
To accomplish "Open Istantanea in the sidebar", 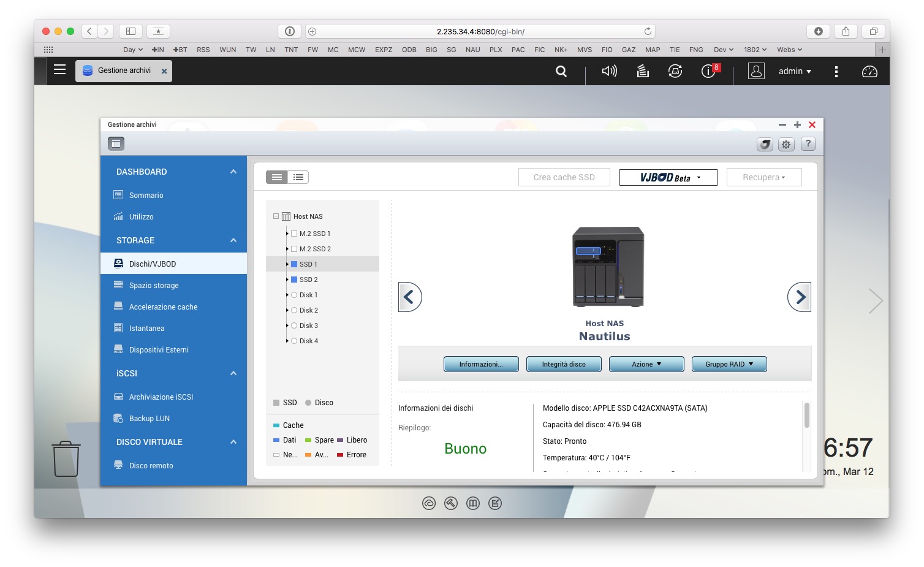I will [146, 329].
